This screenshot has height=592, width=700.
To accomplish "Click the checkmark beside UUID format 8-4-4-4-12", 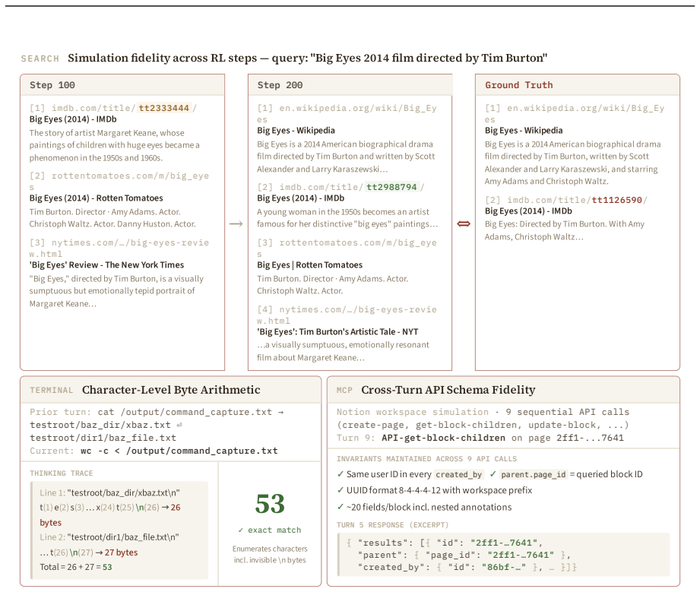I will (340, 490).
